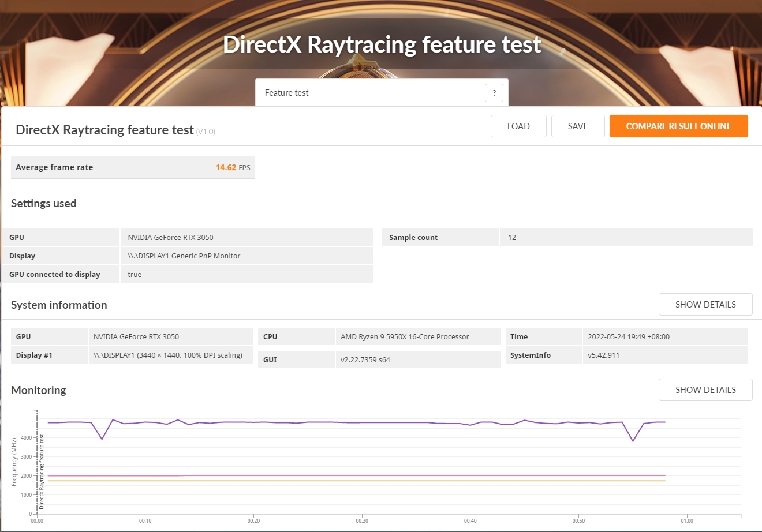Click the Settings used heading
The height and width of the screenshot is (532, 762).
point(43,203)
